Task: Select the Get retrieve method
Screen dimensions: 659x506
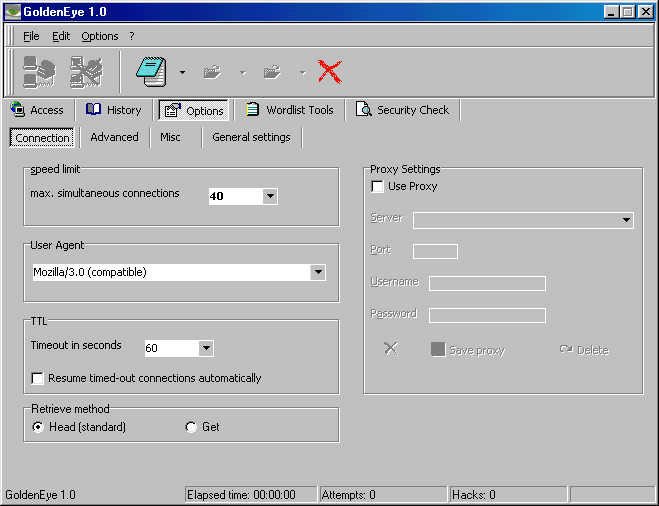Action: pos(192,427)
